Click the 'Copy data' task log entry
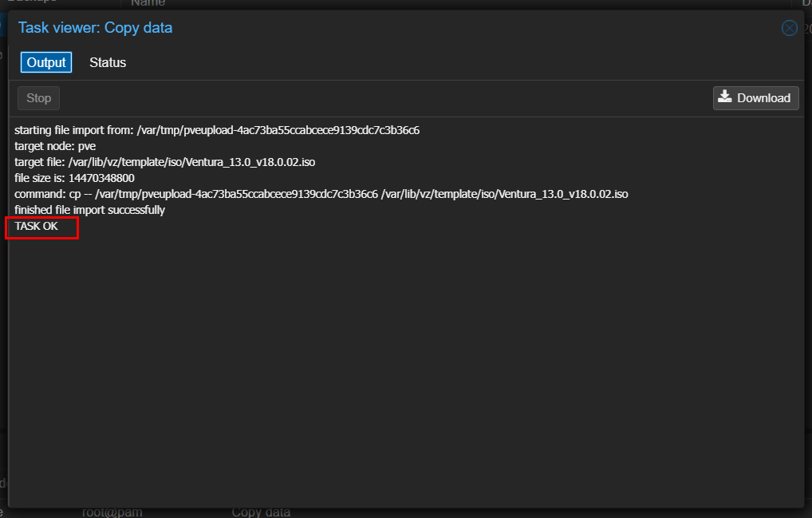The height and width of the screenshot is (518, 812). tap(261, 512)
